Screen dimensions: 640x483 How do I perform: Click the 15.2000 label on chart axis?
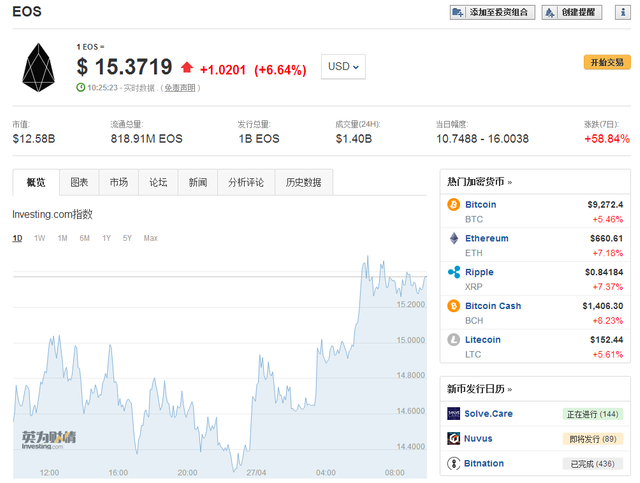411,305
